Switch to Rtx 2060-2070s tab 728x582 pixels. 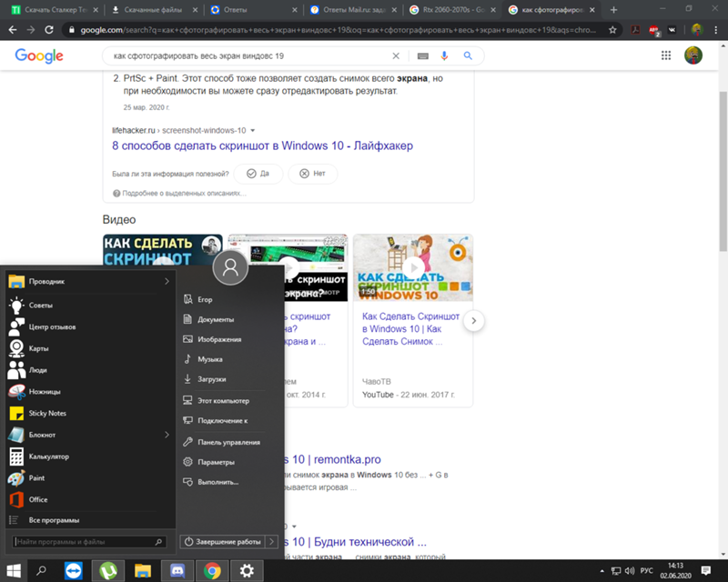(x=452, y=10)
